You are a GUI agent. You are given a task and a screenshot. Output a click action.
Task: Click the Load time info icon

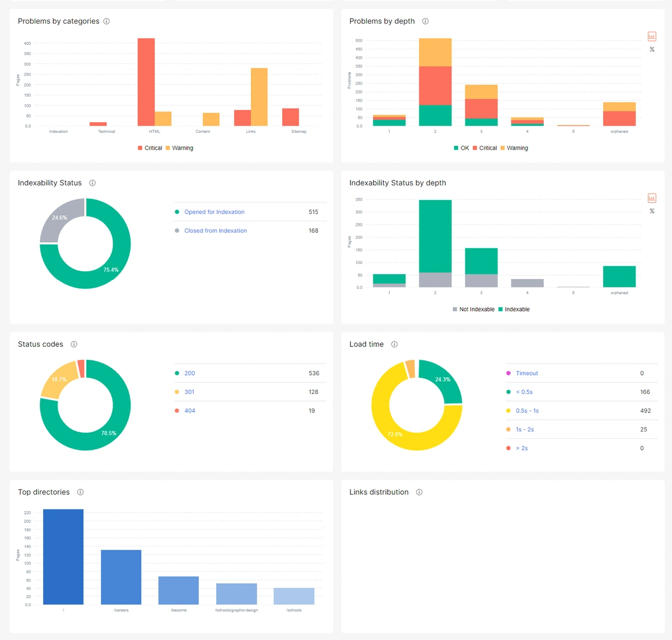394,344
